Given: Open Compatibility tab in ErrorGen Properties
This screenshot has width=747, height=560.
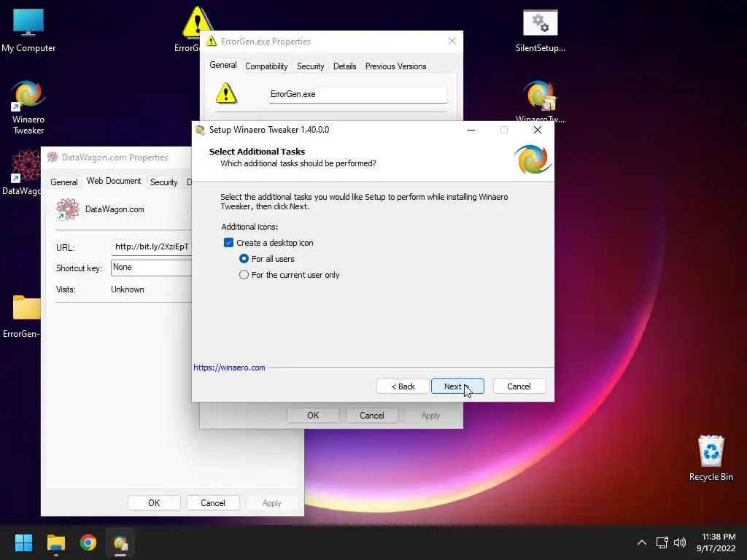Looking at the screenshot, I should click(266, 66).
